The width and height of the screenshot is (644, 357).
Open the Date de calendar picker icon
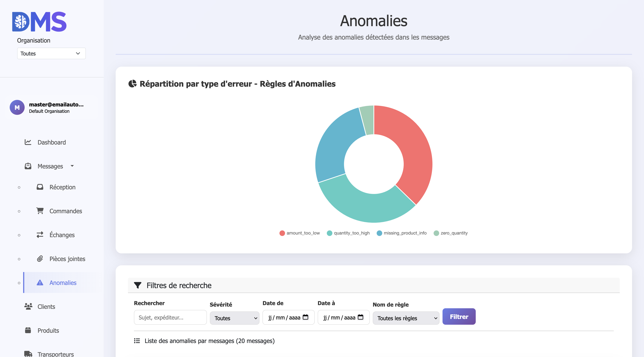coord(306,317)
